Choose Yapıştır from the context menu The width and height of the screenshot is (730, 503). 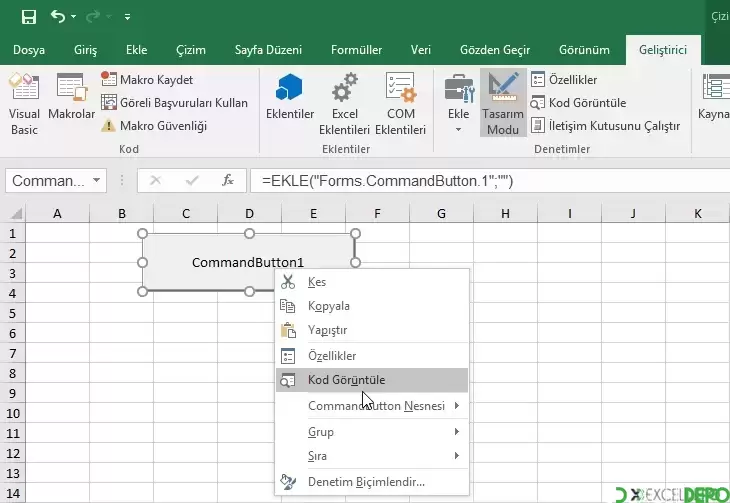(x=372, y=330)
